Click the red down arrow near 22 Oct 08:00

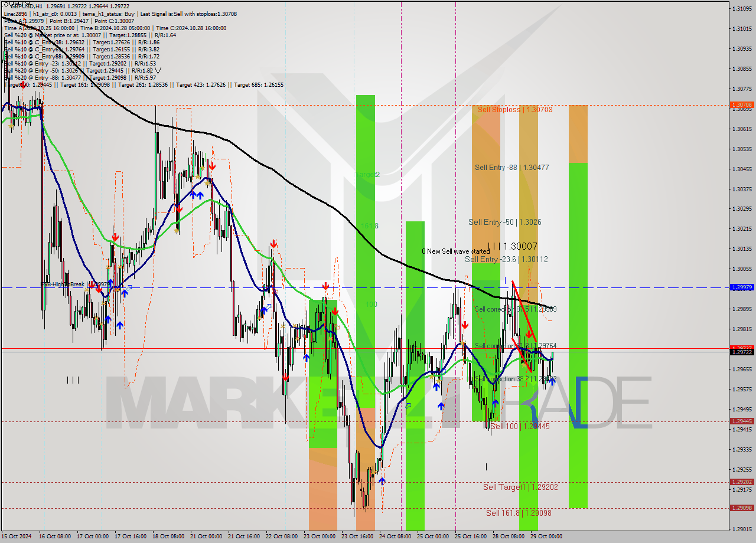click(x=274, y=244)
